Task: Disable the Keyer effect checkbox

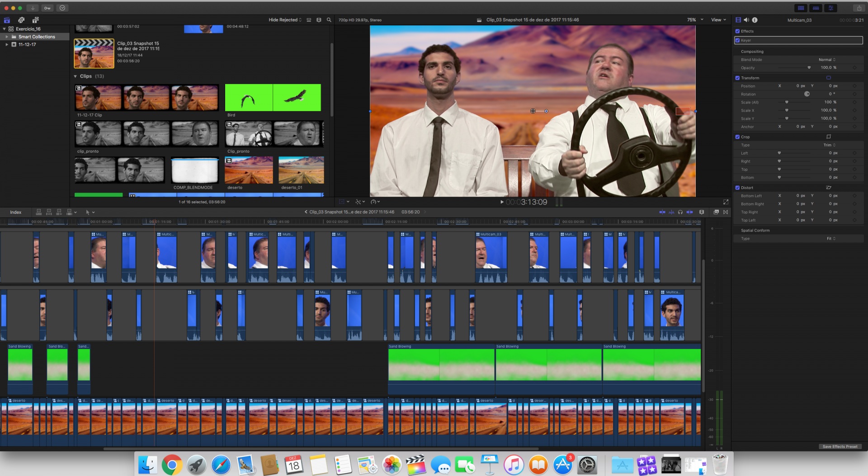Action: click(737, 40)
